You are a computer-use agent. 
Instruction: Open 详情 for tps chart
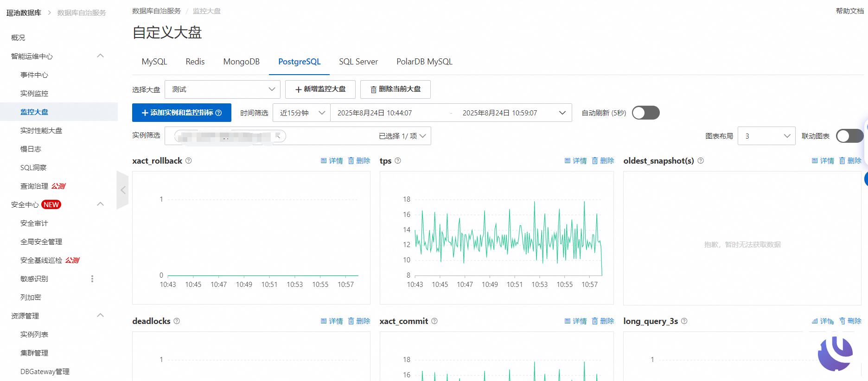tap(576, 161)
